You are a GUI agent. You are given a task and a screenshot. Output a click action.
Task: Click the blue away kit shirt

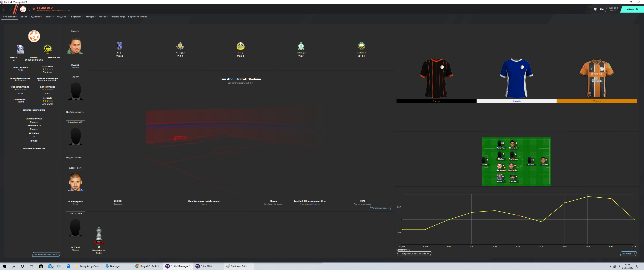click(x=517, y=78)
